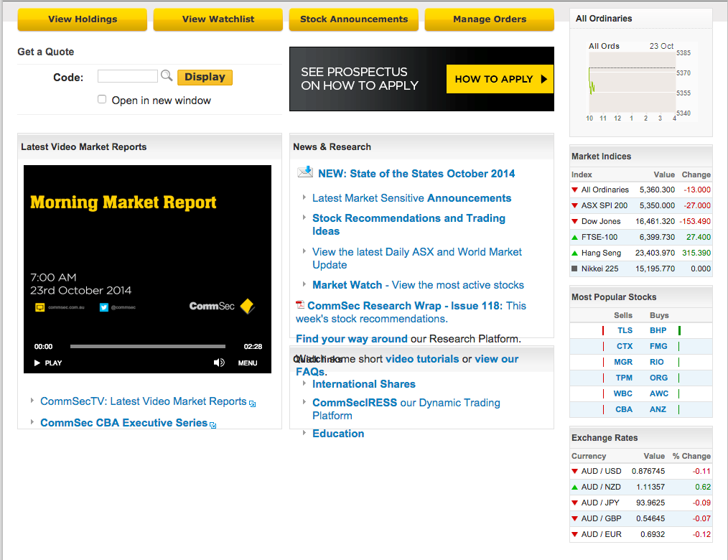
Task: Expand arrow beside Education link
Action: tap(304, 433)
